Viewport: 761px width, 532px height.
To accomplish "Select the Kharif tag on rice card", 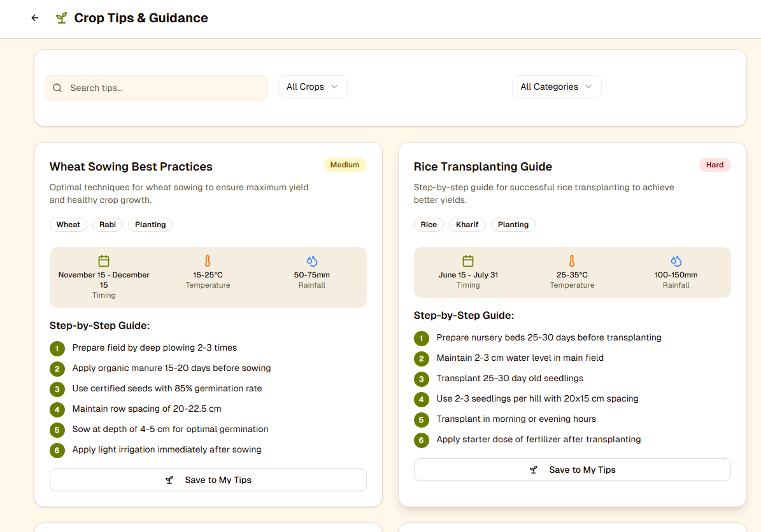I will pyautogui.click(x=467, y=225).
